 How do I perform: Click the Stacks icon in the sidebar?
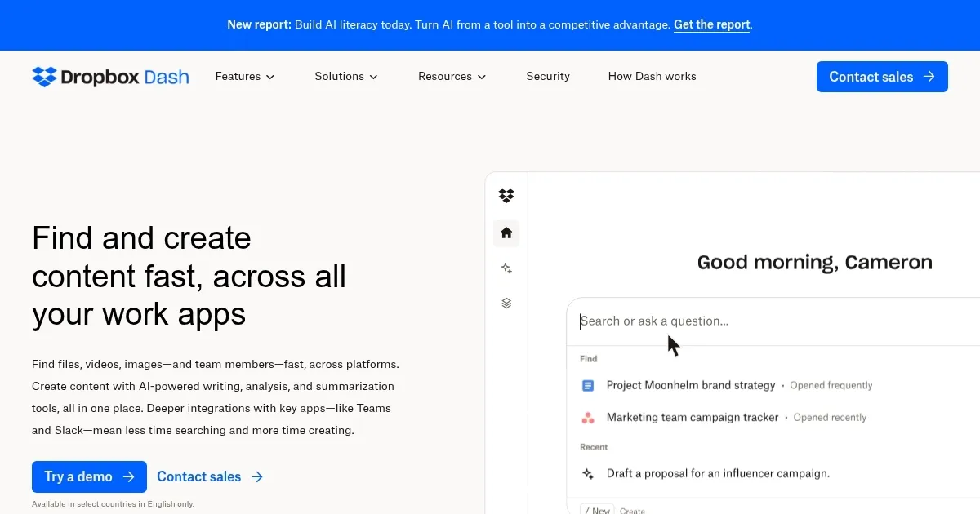(506, 303)
